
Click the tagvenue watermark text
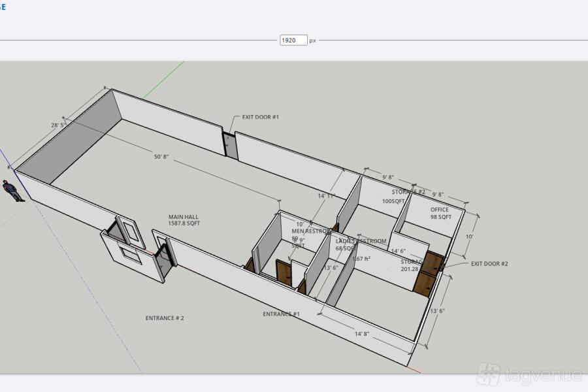pyautogui.click(x=542, y=375)
